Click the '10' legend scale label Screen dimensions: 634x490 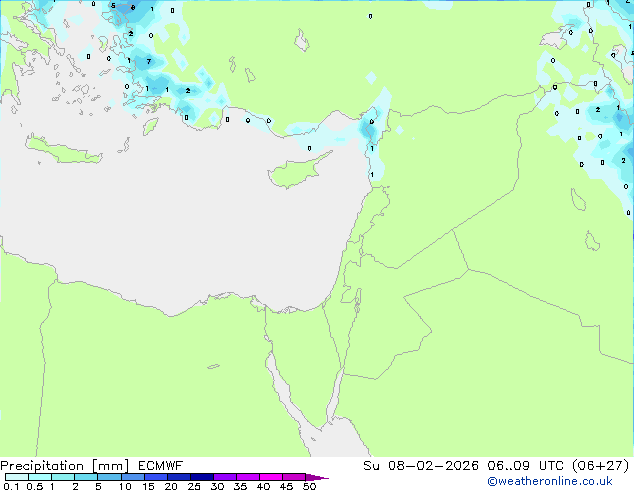pos(125,486)
